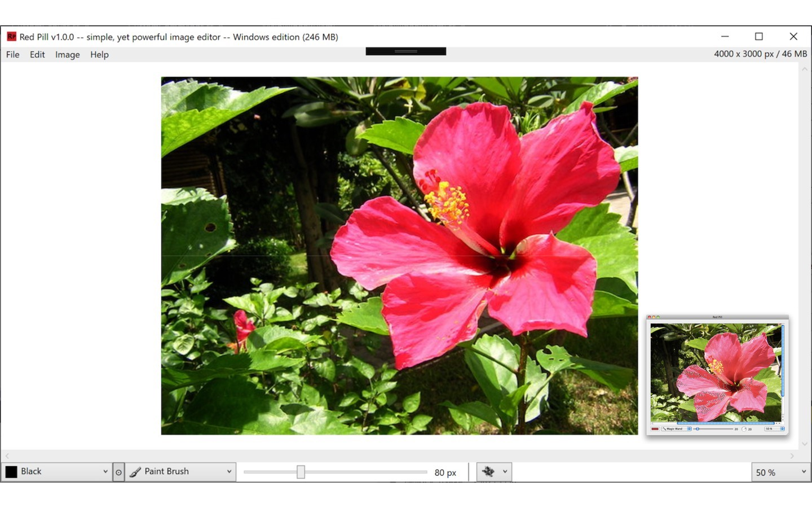Click the small Red Pill preview thumbnail
Viewport: 812px width, 508px height.
pos(717,375)
